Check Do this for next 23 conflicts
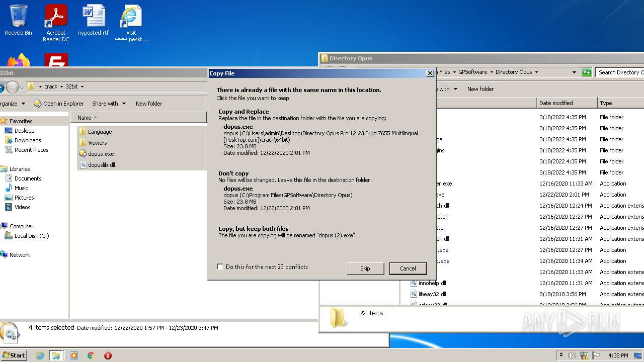644x362 pixels. 220,267
